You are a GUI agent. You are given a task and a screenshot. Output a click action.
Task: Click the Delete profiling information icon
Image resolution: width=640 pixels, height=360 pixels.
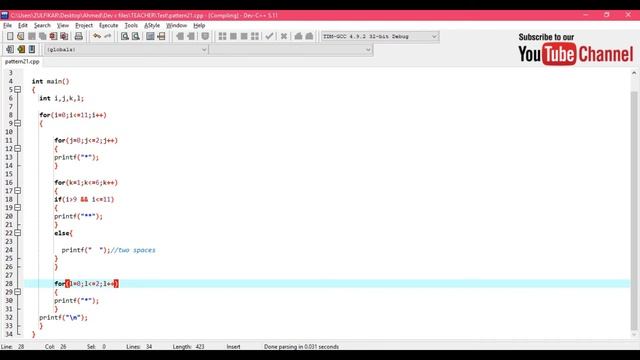pos(309,36)
